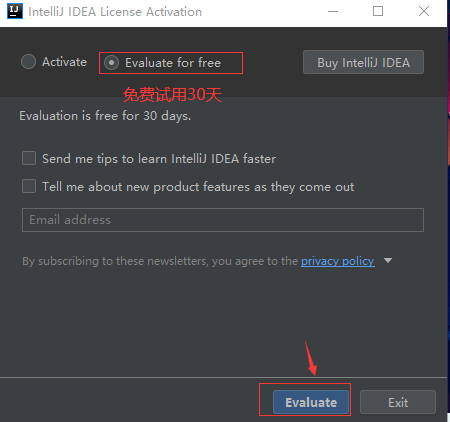Tick the new product features checkbox
This screenshot has width=450, height=422.
point(29,186)
